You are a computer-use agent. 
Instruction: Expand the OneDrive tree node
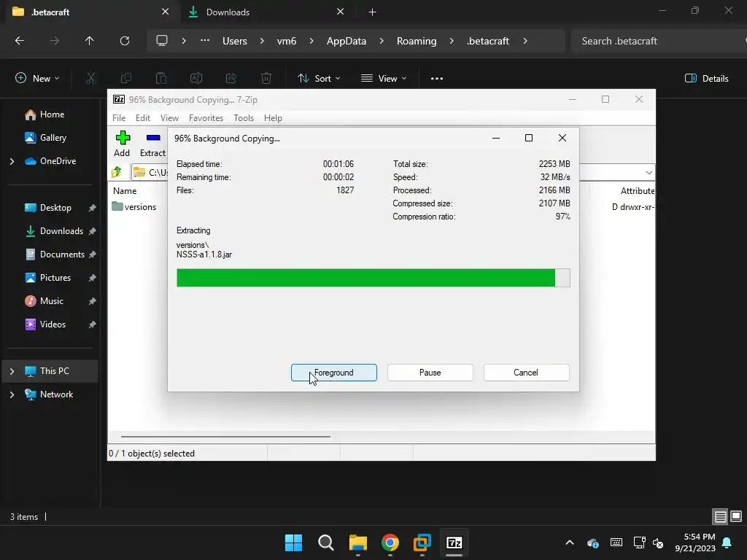tap(12, 161)
